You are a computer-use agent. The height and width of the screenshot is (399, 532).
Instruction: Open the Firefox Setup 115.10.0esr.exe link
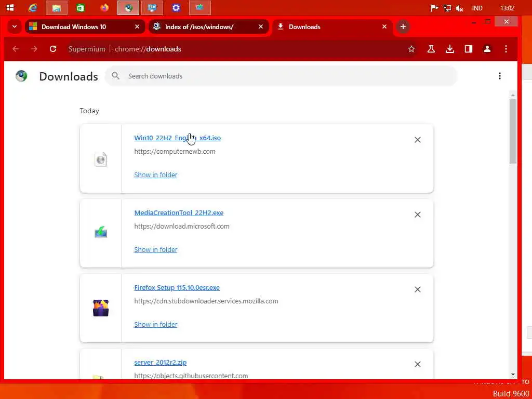[x=177, y=287]
